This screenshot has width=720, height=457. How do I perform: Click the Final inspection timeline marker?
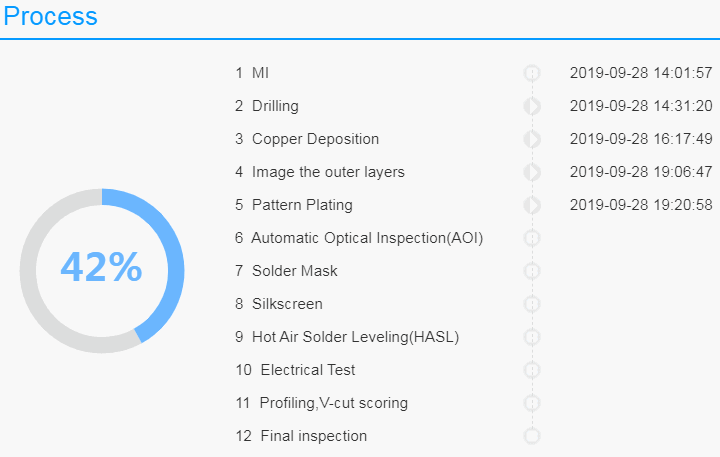(532, 436)
